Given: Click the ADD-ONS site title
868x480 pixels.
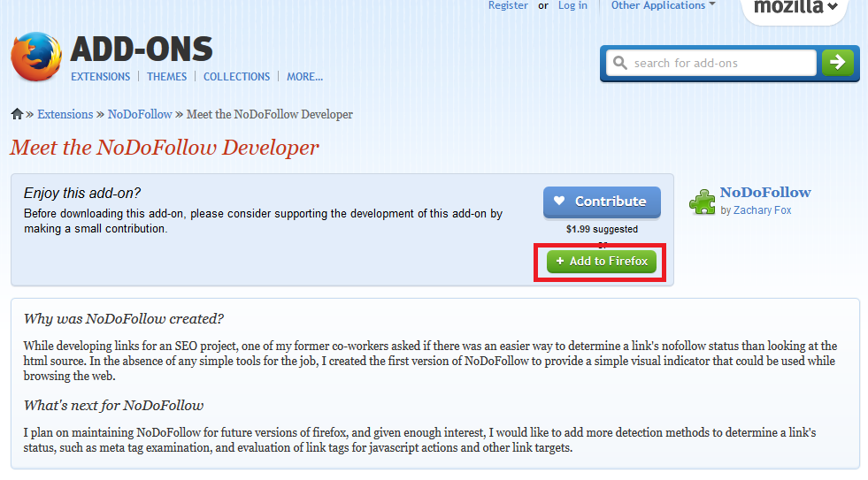Looking at the screenshot, I should (142, 50).
